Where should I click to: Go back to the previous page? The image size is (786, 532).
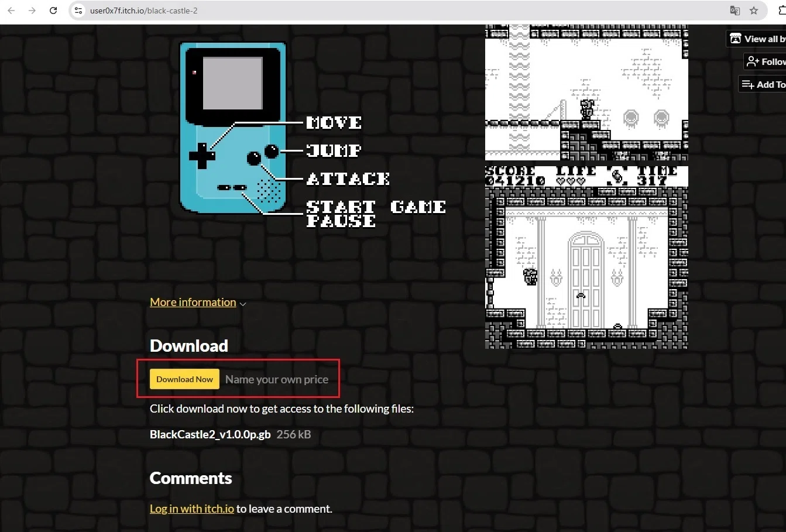(x=11, y=11)
